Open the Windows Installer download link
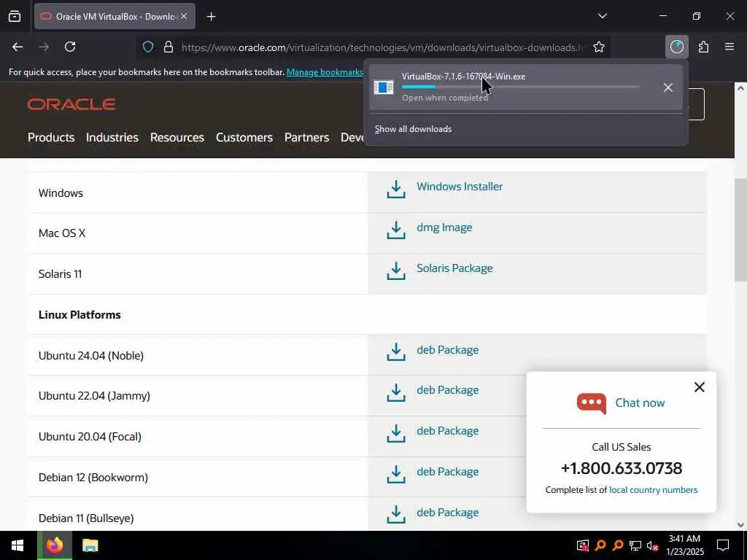This screenshot has height=560, width=747. click(x=460, y=187)
